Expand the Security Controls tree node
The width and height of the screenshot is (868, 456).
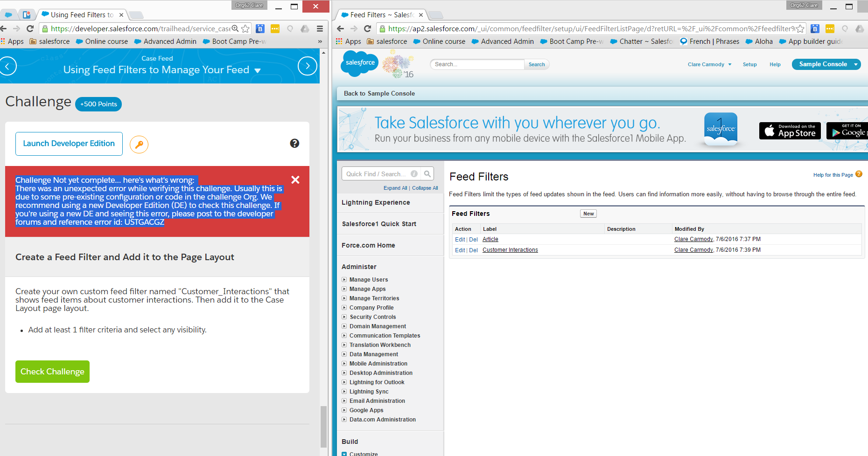click(x=344, y=317)
